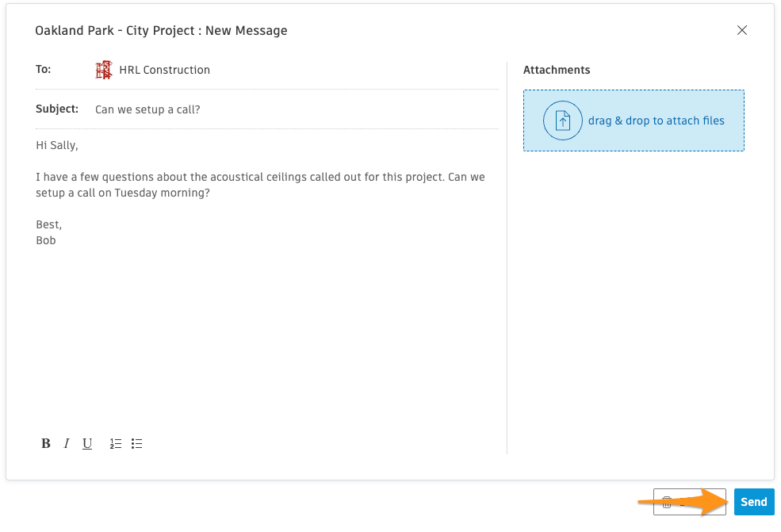Toggle underline formatting

pos(87,443)
